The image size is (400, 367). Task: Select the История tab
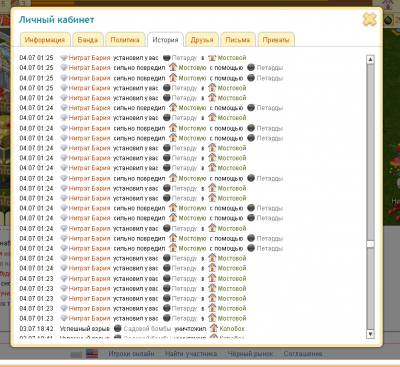[165, 40]
